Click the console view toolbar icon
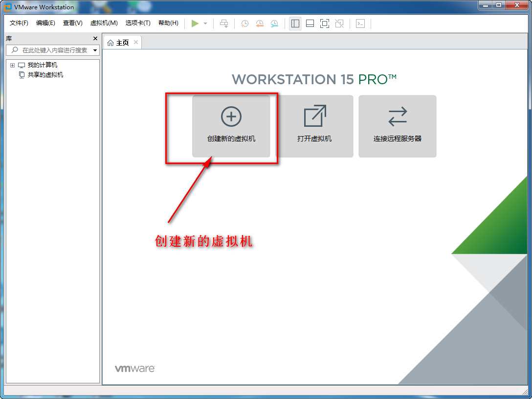532x399 pixels. point(360,23)
